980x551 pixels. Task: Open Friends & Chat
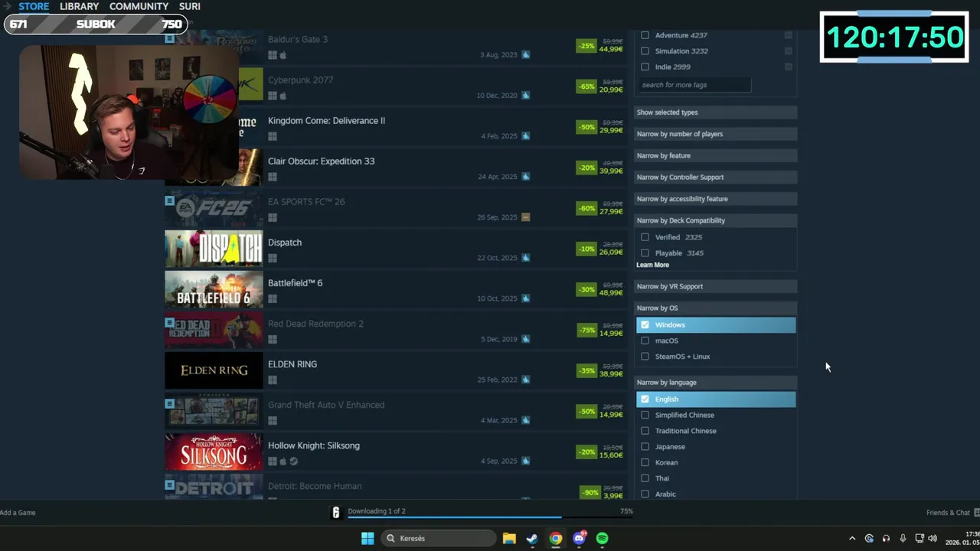(x=949, y=513)
